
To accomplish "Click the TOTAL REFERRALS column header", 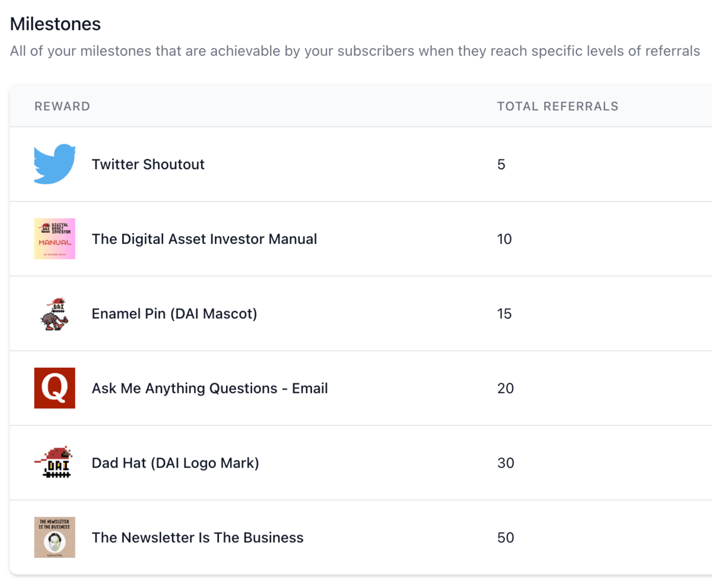I will [558, 107].
